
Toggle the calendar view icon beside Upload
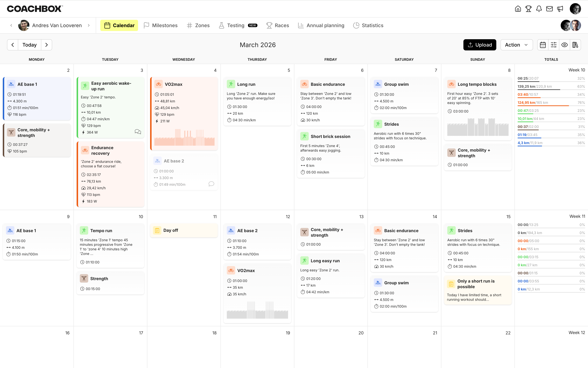543,45
